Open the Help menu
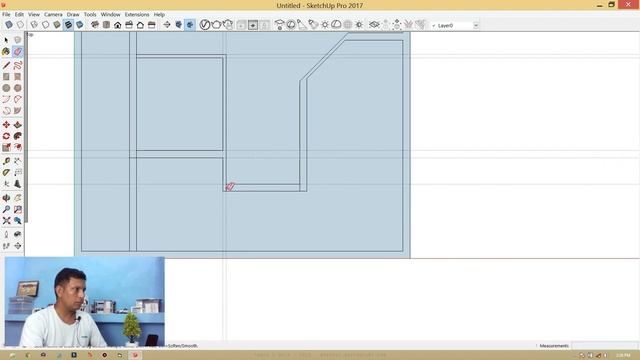Viewport: 640px width, 360px height. (159, 14)
